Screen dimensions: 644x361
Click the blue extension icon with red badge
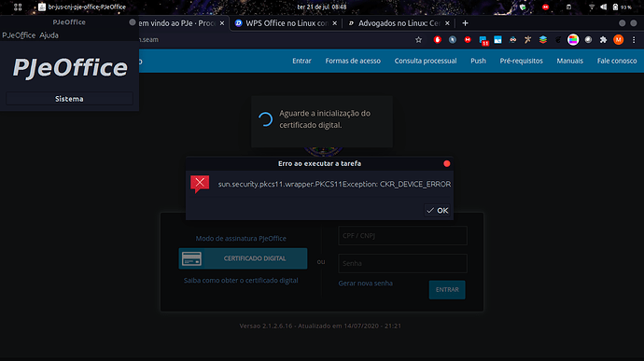[483, 40]
